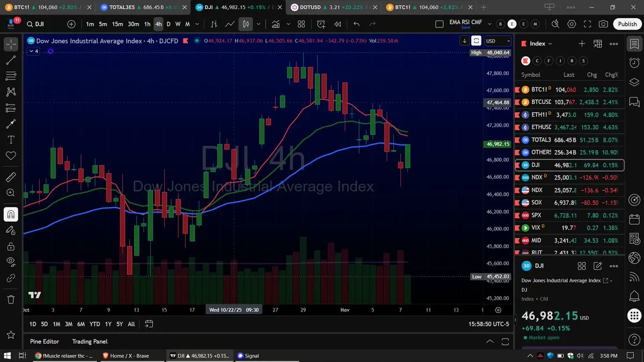Open the Indicators menu
The height and width of the screenshot is (362, 644).
click(x=276, y=24)
